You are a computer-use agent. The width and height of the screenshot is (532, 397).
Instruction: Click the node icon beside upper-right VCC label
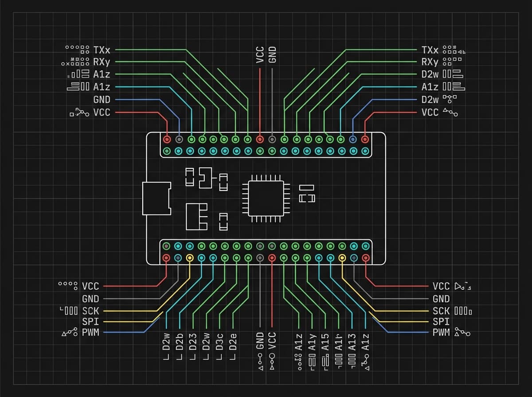(450, 113)
